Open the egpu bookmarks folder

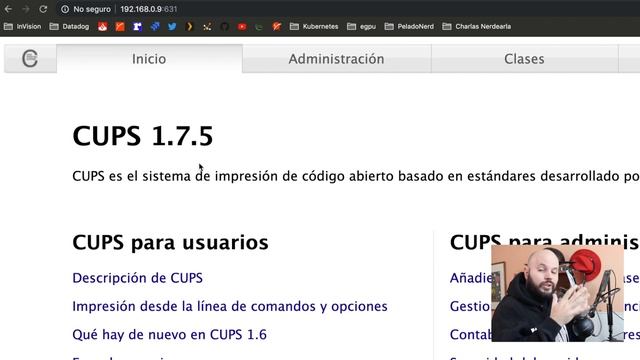tap(361, 27)
